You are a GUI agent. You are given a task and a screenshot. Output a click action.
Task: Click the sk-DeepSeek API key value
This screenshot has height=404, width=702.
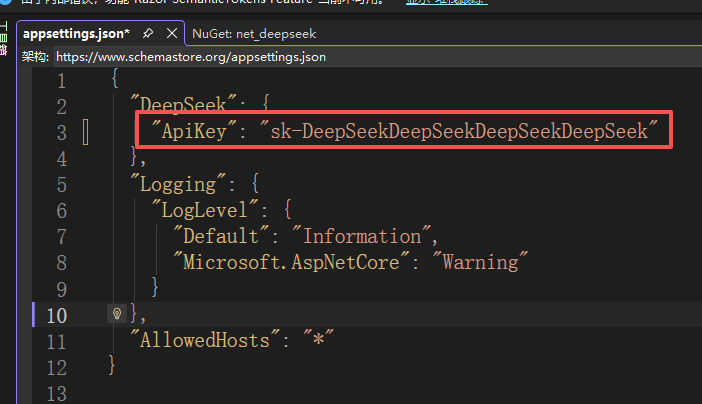[x=459, y=131]
